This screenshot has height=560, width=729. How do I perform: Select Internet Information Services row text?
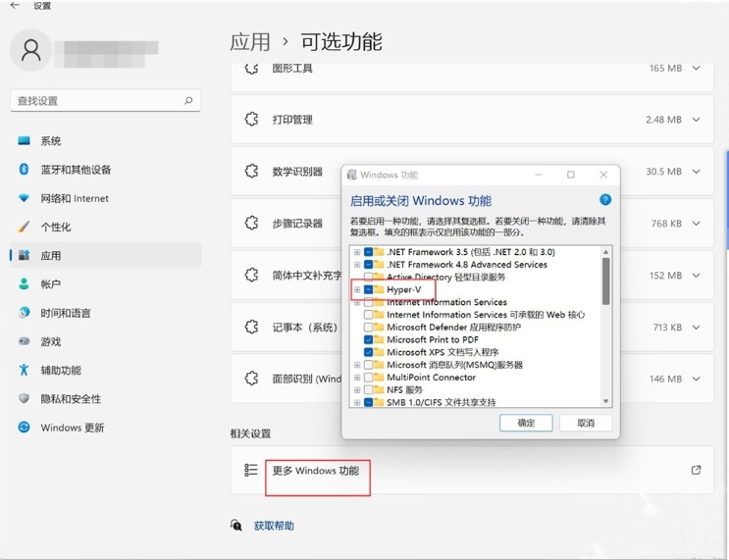(x=446, y=302)
